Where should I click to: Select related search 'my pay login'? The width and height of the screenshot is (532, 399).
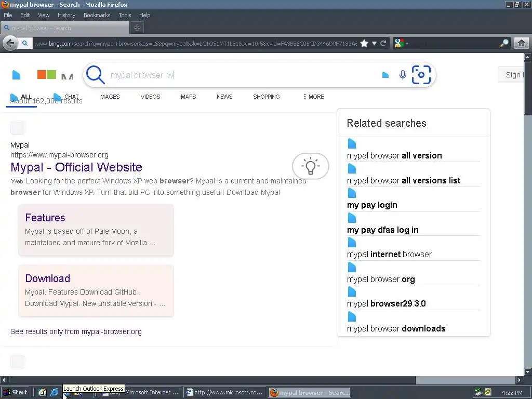372,205
